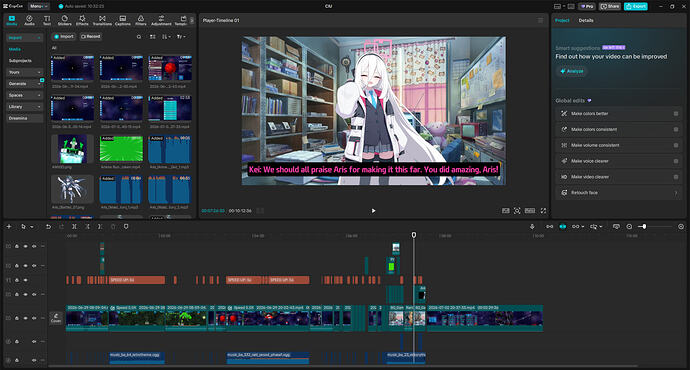Switch to the Transitions tab
Image resolution: width=690 pixels, height=370 pixels.
point(102,20)
